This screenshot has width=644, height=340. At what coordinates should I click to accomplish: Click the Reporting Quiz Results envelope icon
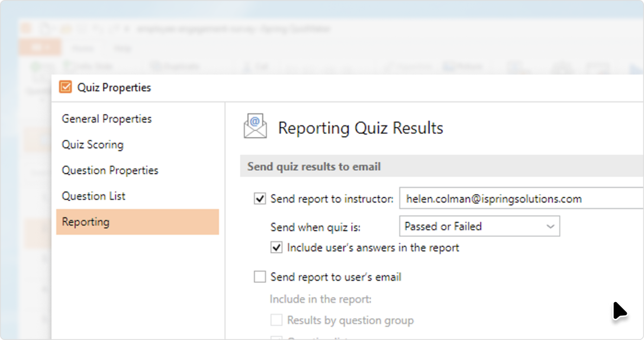click(x=254, y=125)
